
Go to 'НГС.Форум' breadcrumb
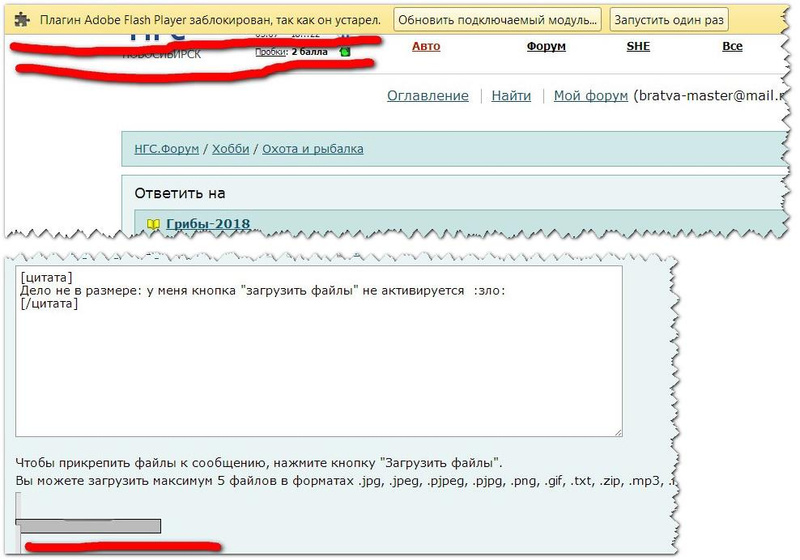pyautogui.click(x=167, y=149)
